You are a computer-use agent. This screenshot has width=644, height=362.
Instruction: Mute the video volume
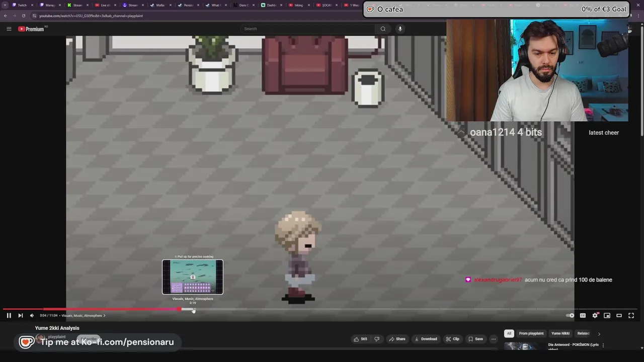tap(32, 316)
